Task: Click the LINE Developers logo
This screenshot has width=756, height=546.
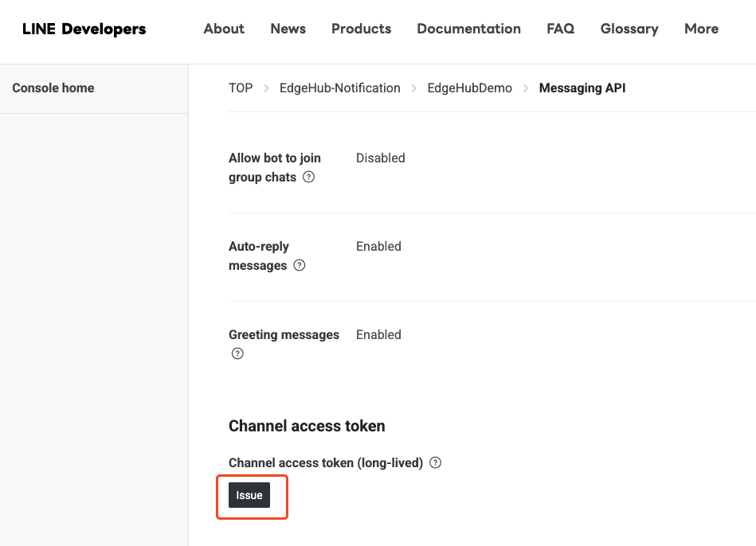Action: pyautogui.click(x=83, y=28)
